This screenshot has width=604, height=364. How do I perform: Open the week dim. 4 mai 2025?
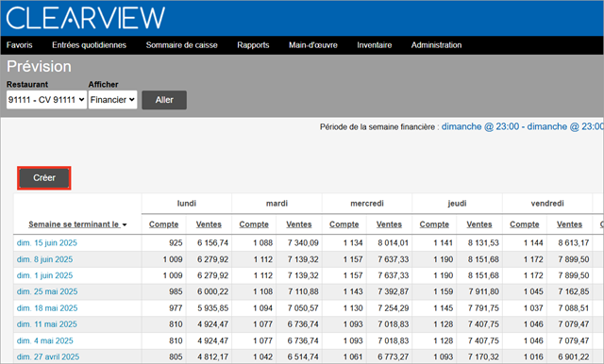click(x=44, y=341)
